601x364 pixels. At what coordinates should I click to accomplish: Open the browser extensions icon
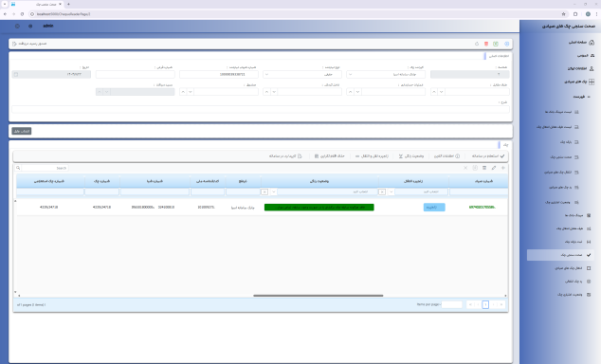pyautogui.click(x=575, y=14)
